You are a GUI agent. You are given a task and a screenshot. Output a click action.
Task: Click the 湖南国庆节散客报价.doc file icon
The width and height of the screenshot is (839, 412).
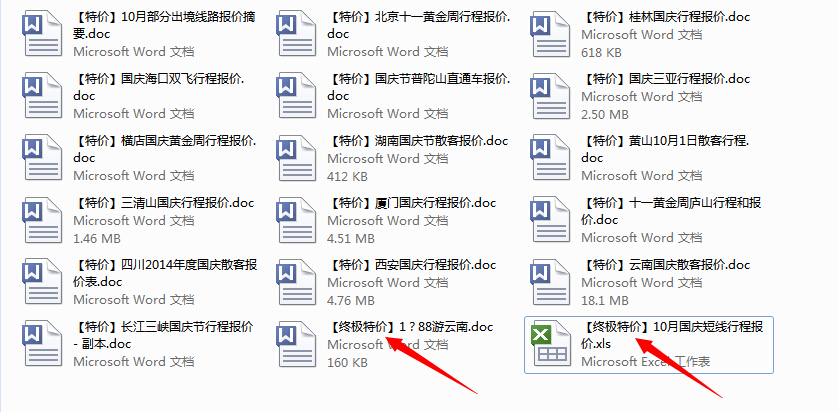tap(296, 158)
